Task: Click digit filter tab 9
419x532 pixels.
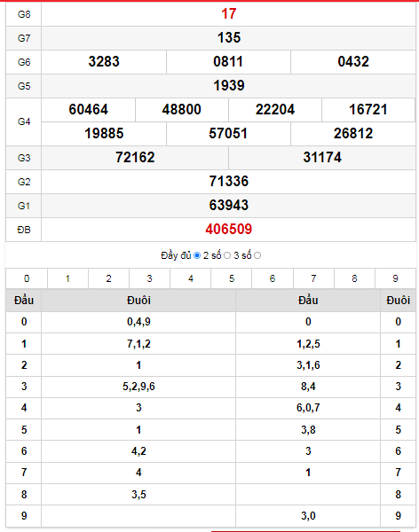Action: coord(395,278)
